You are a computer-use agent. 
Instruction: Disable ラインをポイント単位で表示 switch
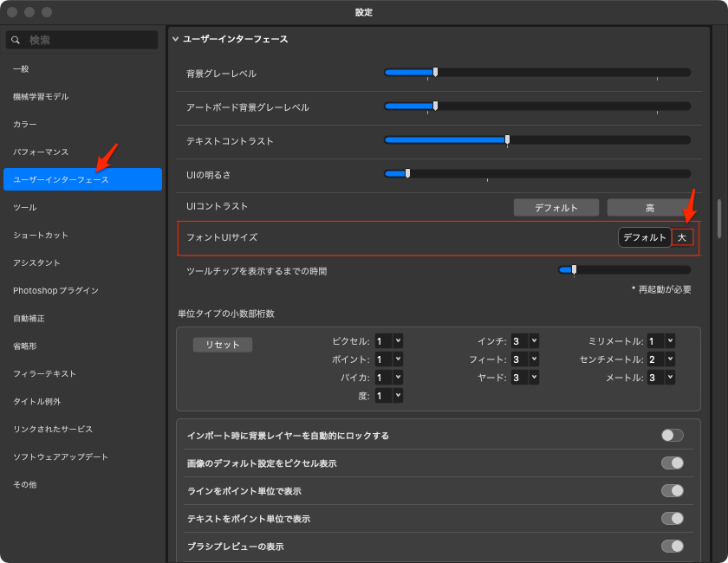(672, 491)
